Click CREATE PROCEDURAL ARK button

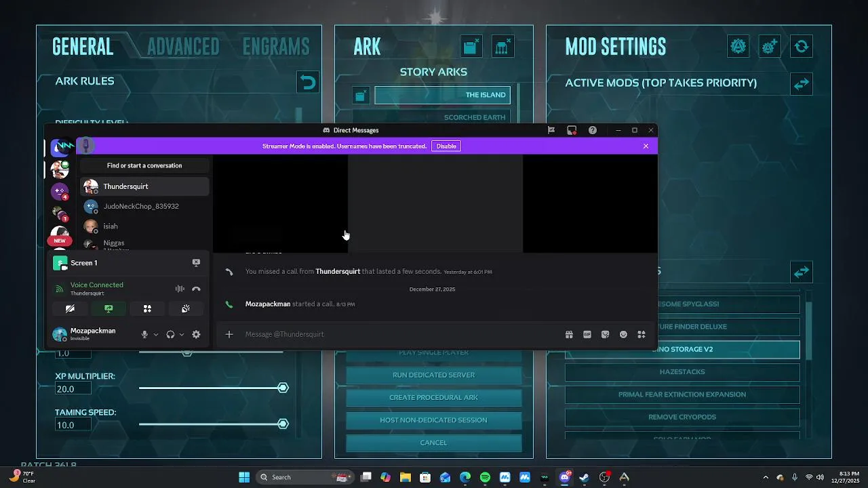[x=433, y=397]
